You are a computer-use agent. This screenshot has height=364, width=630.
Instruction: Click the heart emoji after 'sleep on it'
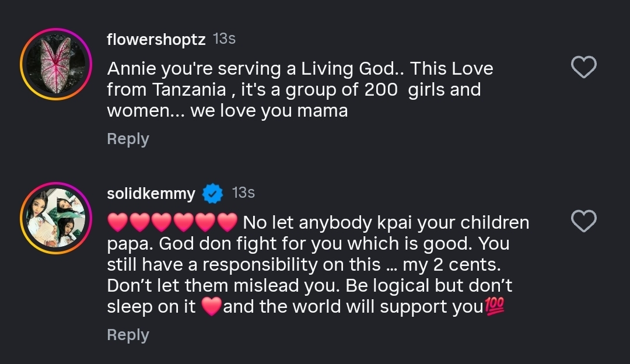(211, 307)
